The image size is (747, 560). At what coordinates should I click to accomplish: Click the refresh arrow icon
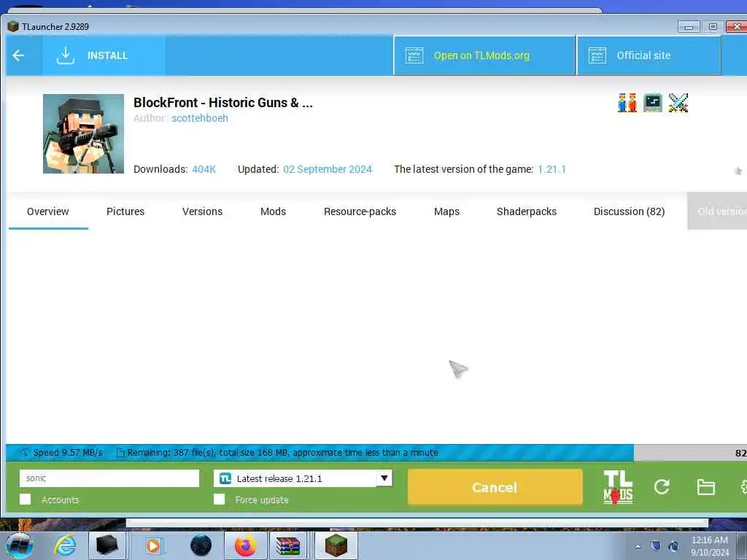(662, 486)
